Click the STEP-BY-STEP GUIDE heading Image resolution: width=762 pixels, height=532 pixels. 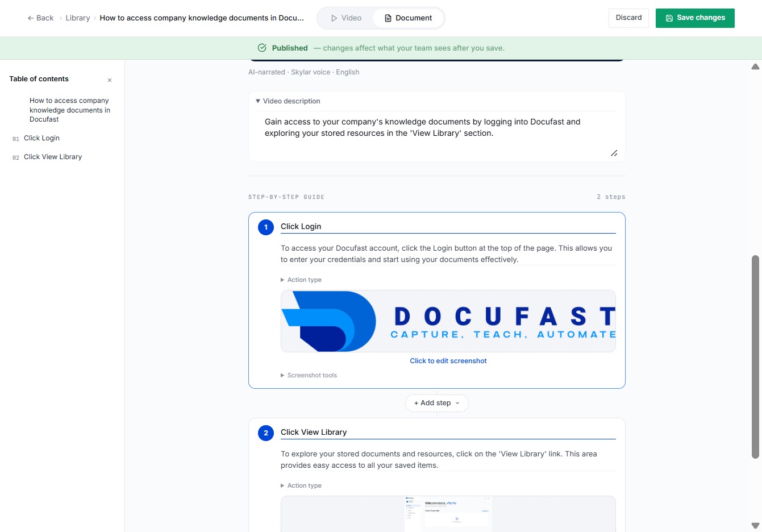[286, 197]
